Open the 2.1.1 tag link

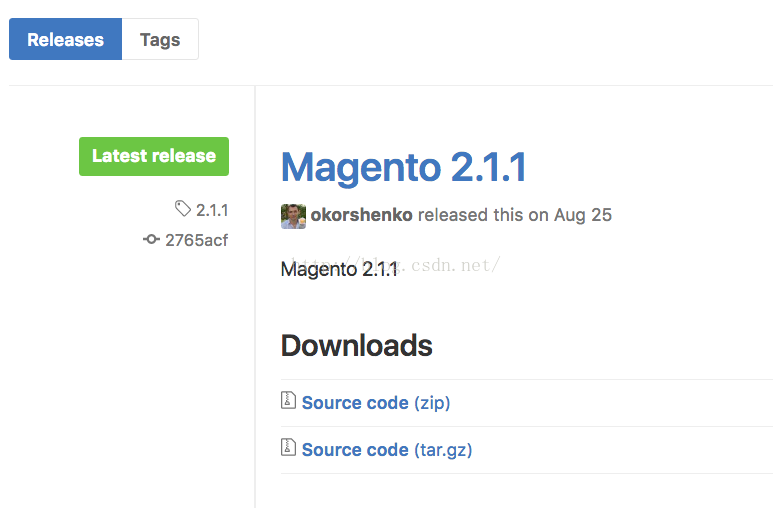tap(212, 211)
